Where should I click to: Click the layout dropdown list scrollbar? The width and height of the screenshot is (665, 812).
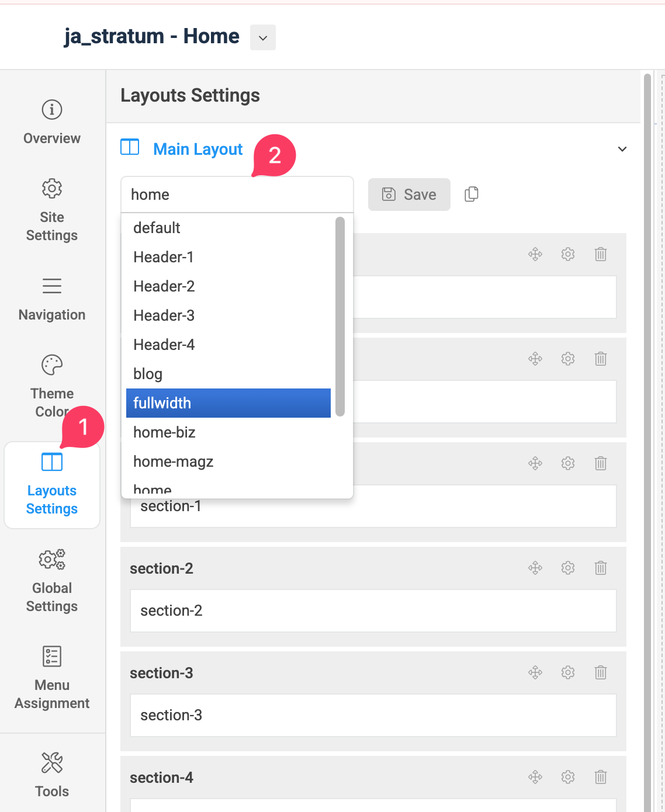340,317
